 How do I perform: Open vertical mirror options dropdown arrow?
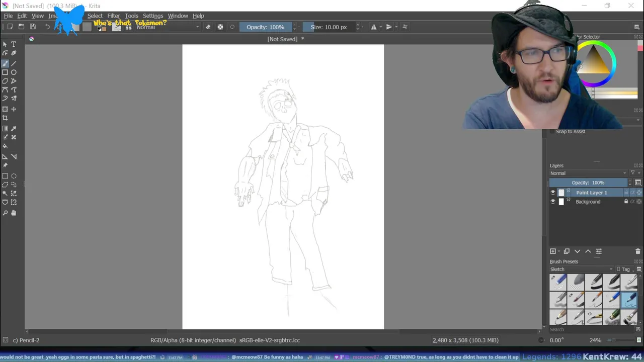pos(396,27)
